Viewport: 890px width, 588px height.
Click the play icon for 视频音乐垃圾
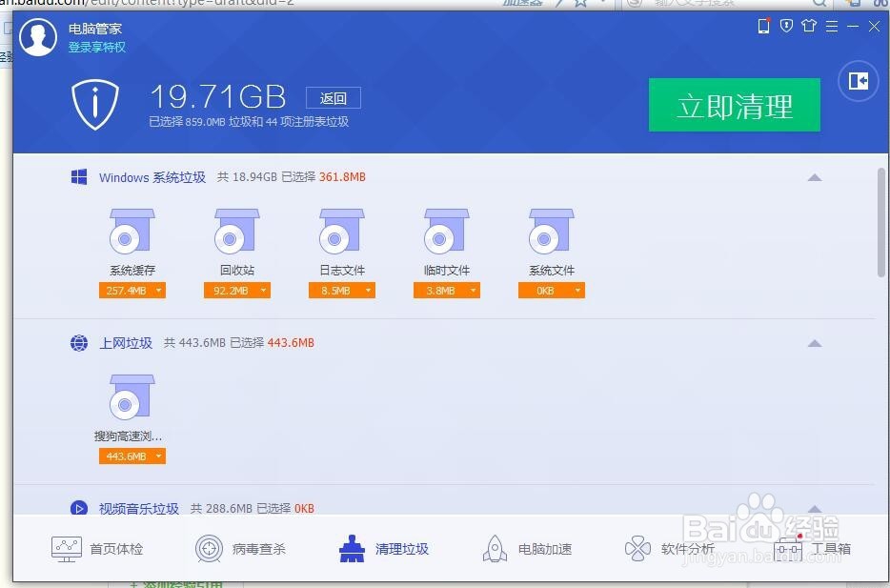click(79, 508)
